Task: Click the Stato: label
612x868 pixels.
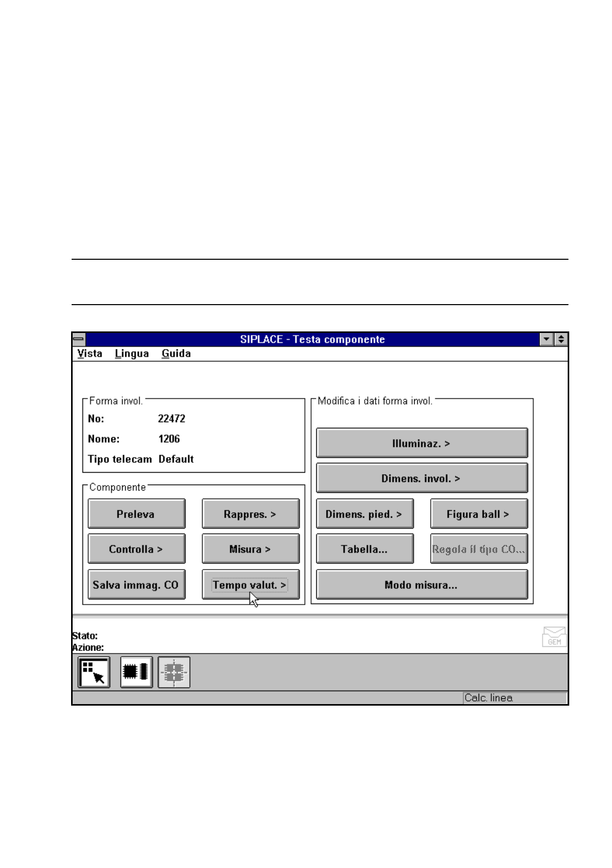Action: pyautogui.click(x=85, y=636)
